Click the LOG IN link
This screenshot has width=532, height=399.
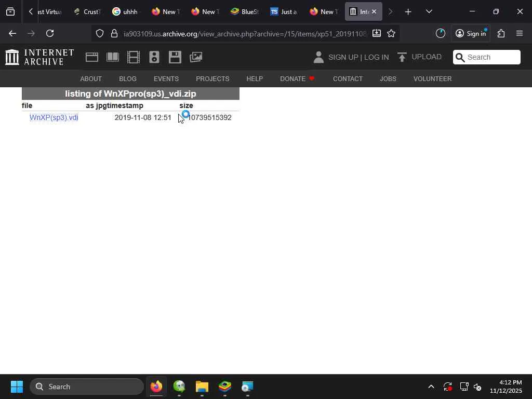[377, 57]
